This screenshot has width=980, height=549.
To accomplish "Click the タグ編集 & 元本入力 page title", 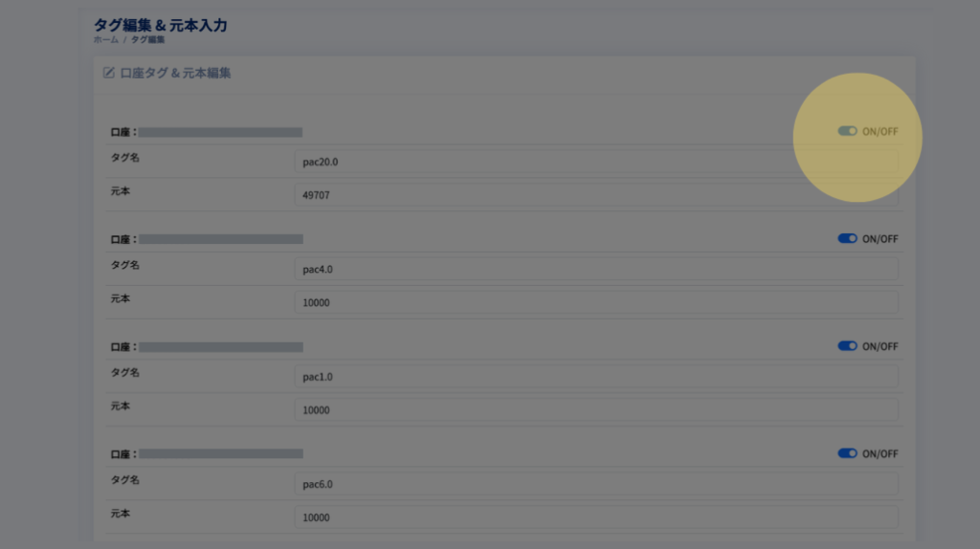I will pyautogui.click(x=161, y=25).
